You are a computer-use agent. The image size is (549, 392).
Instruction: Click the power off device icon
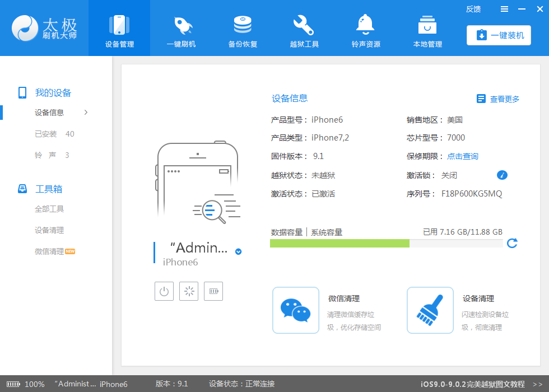[164, 291]
